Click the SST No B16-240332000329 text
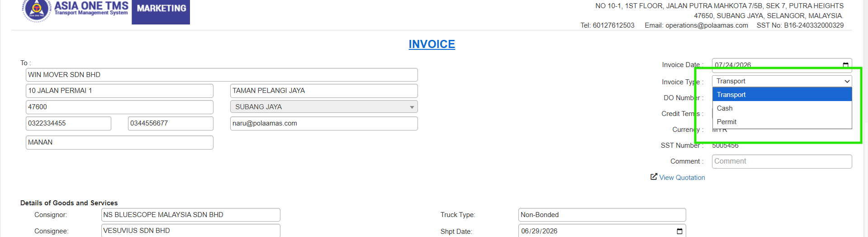Image resolution: width=868 pixels, height=237 pixels. tap(800, 25)
